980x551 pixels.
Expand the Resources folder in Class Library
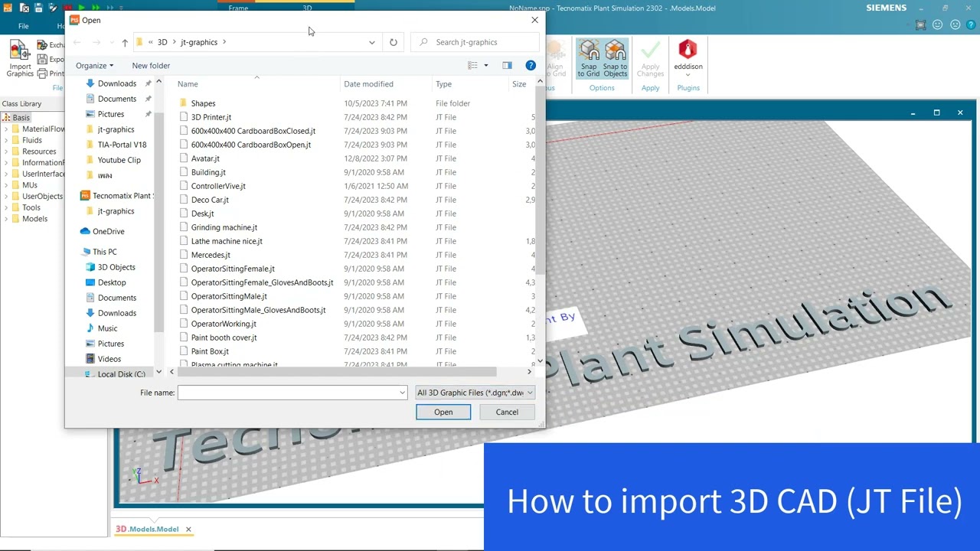6,152
